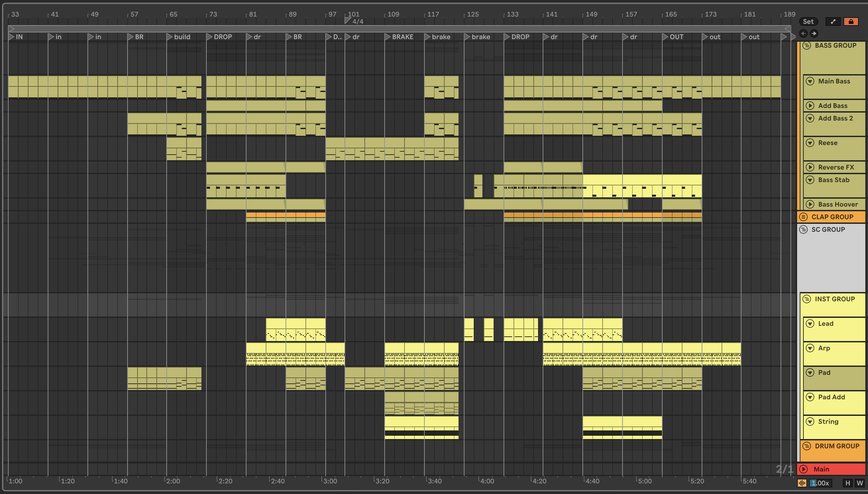Image resolution: width=868 pixels, height=494 pixels.
Task: Click the brake locator label at bar 125
Action: coord(481,37)
